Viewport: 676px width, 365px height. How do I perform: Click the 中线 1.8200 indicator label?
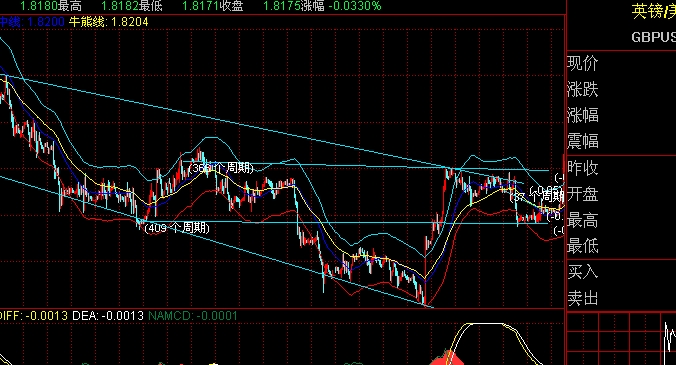pos(32,22)
